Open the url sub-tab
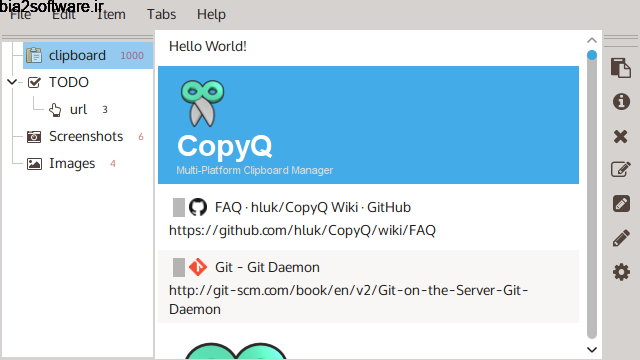Screen dimensions: 640x360 (78, 109)
